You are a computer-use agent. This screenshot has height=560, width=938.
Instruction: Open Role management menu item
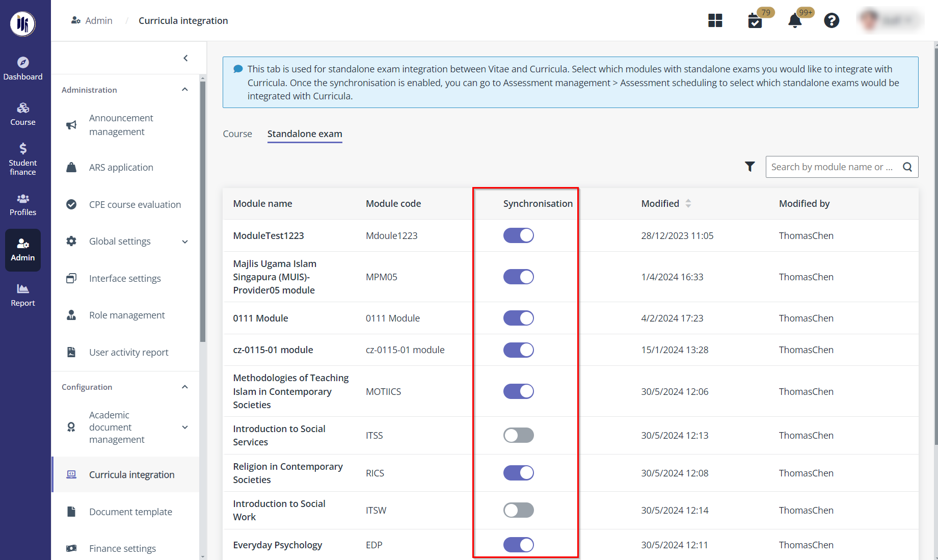pyautogui.click(x=125, y=315)
